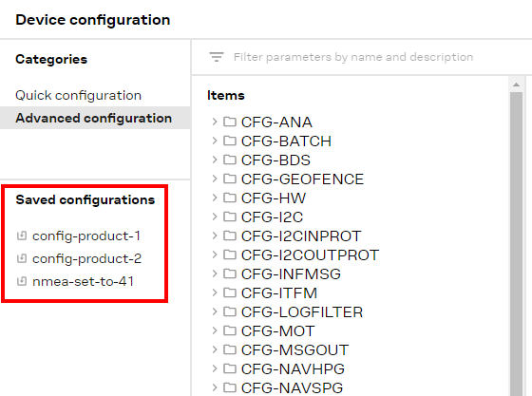This screenshot has width=532, height=396.
Task: Click the CFG-GEOFENCE folder icon
Action: pyautogui.click(x=230, y=179)
